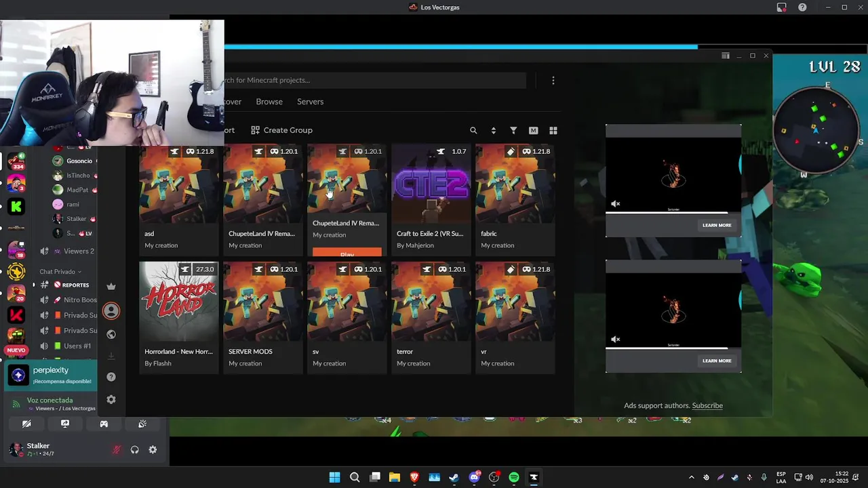Open the sort order arrows control
The width and height of the screenshot is (868, 488).
coord(493,130)
